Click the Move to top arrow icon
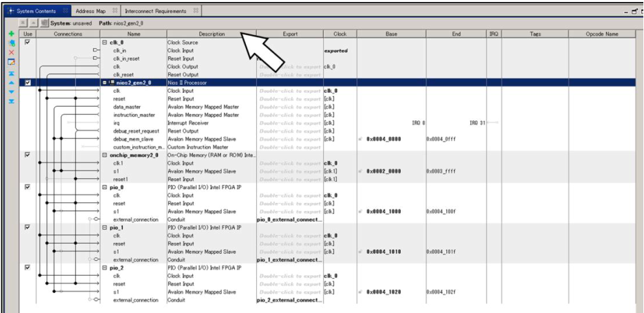Viewport: 644px width, 313px height. click(10, 72)
